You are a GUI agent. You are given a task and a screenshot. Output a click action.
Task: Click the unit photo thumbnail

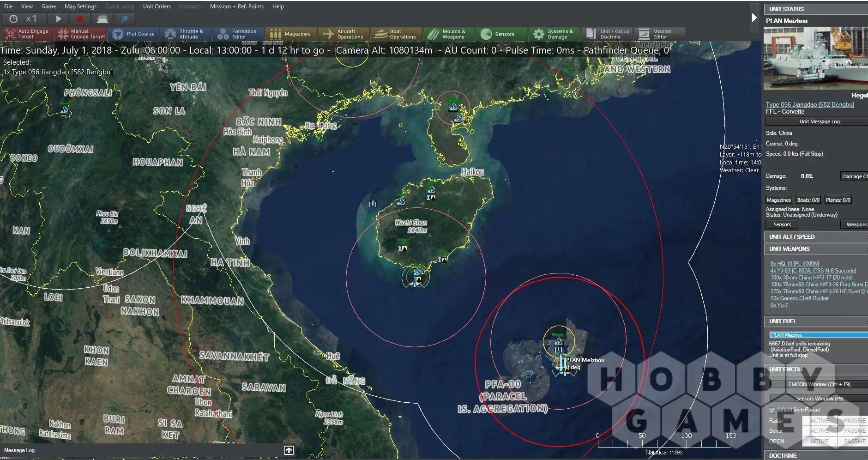click(x=816, y=58)
